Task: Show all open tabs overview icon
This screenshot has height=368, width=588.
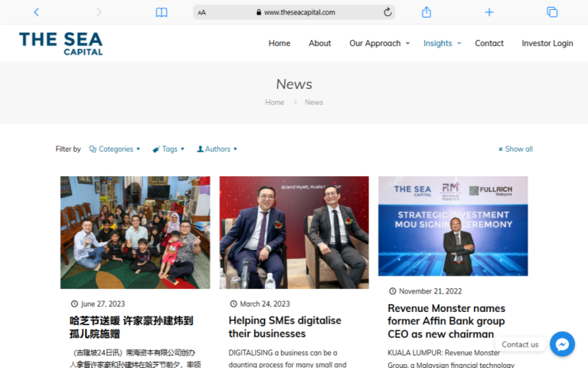Action: 551,12
